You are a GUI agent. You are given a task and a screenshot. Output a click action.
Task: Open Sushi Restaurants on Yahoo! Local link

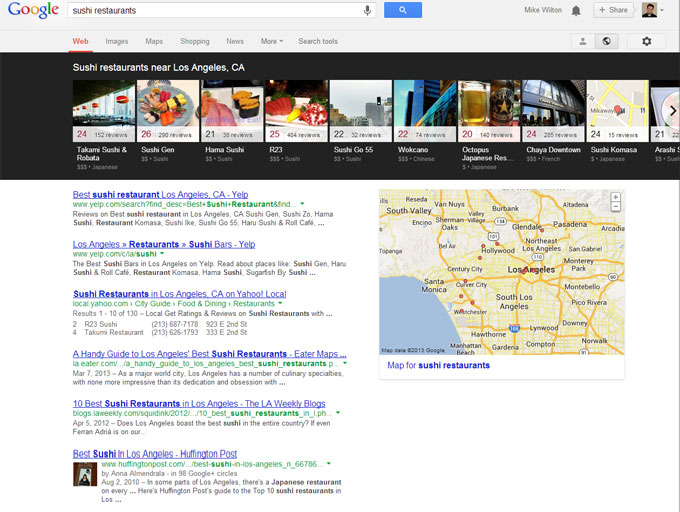(x=180, y=294)
